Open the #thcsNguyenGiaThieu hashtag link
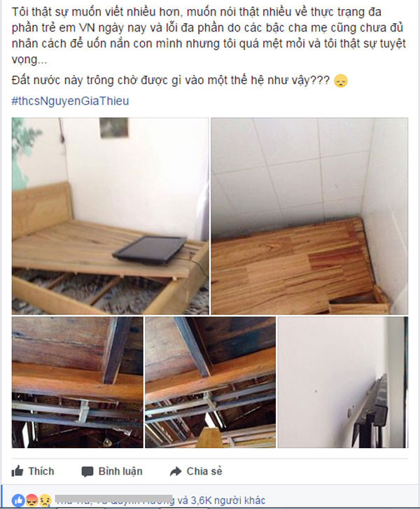 coord(71,101)
